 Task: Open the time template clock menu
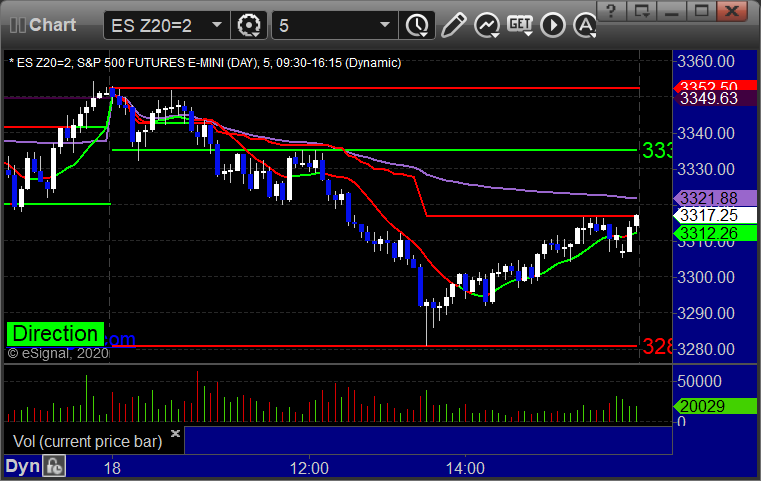(417, 25)
